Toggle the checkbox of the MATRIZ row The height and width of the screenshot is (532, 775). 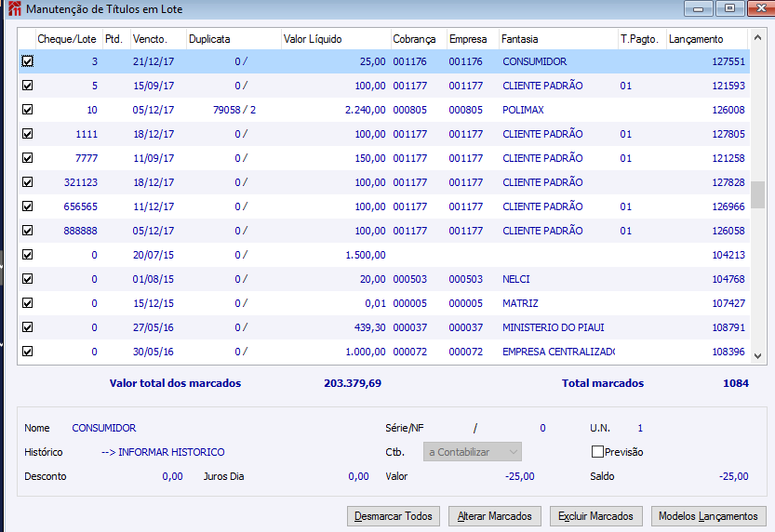pos(28,303)
